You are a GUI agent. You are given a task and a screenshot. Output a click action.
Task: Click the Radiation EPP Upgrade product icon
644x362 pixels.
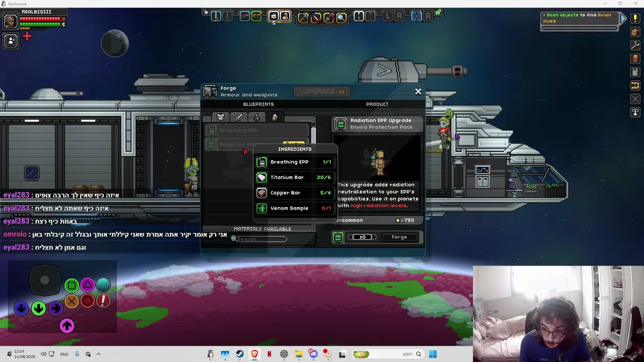pos(341,124)
